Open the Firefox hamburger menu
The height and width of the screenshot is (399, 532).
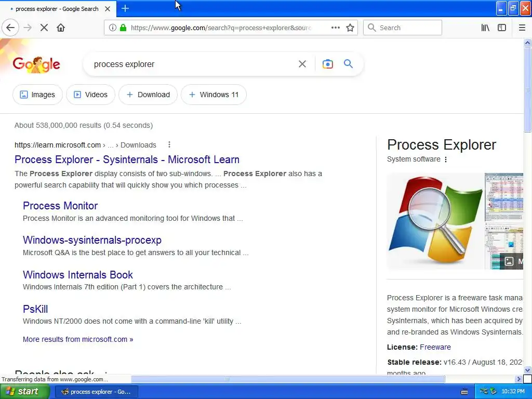tap(522, 28)
